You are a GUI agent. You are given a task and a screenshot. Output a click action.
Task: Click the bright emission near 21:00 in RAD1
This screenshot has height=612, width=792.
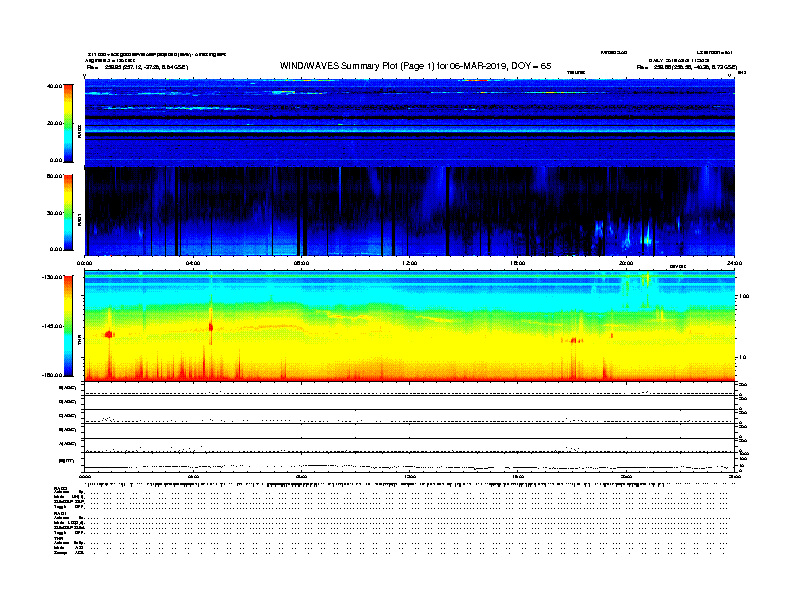tap(648, 235)
